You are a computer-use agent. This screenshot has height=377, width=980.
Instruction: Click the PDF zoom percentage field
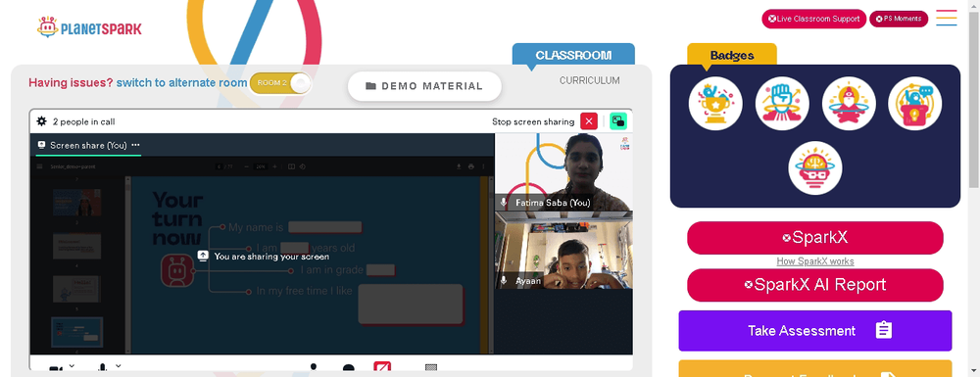(261, 166)
